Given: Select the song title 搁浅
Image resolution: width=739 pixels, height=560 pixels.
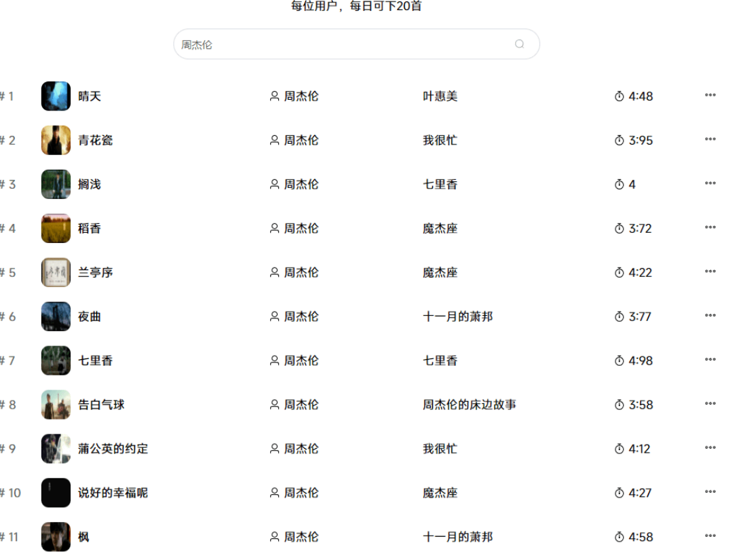Looking at the screenshot, I should click(x=90, y=185).
